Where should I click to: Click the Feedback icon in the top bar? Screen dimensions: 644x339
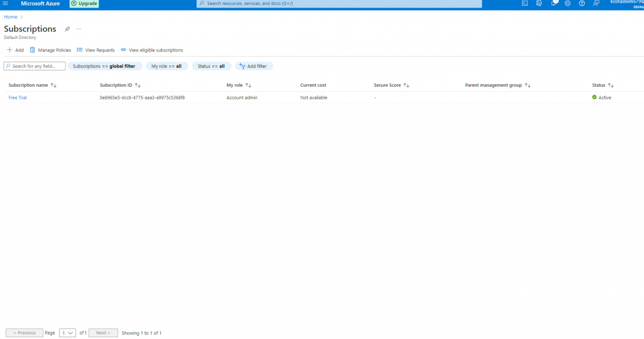click(596, 4)
